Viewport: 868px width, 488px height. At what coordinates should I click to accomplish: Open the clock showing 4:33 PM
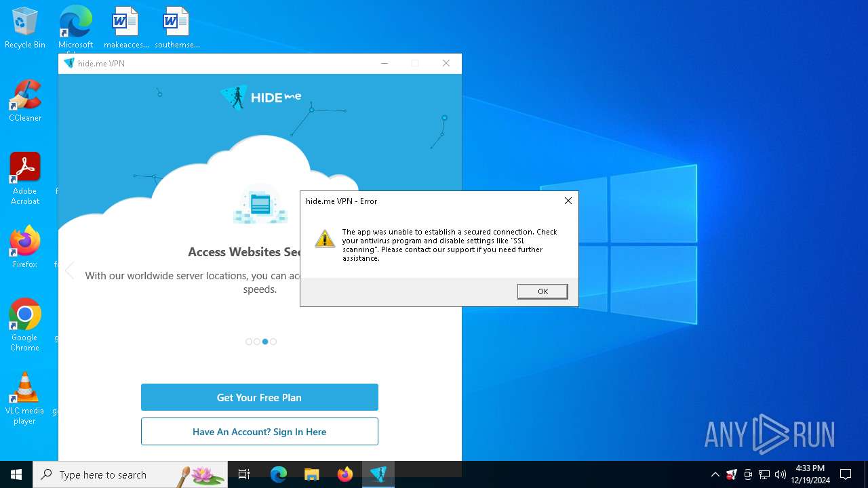810,474
